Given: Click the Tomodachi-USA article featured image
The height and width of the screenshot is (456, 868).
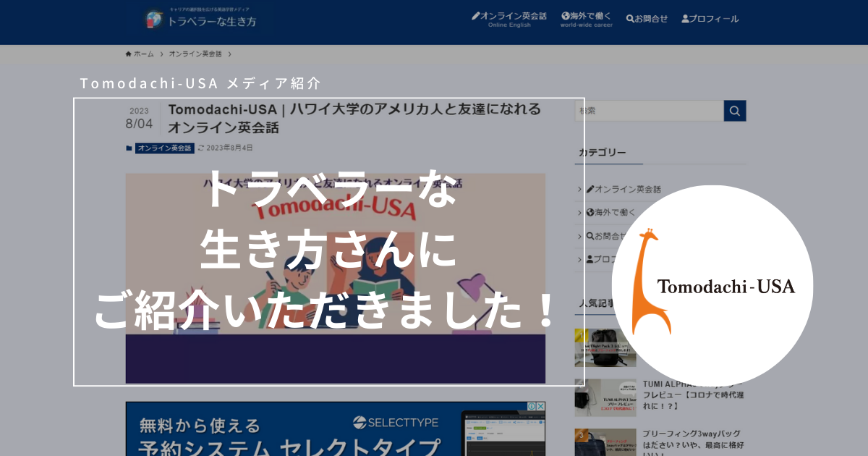Looking at the screenshot, I should tap(336, 278).
